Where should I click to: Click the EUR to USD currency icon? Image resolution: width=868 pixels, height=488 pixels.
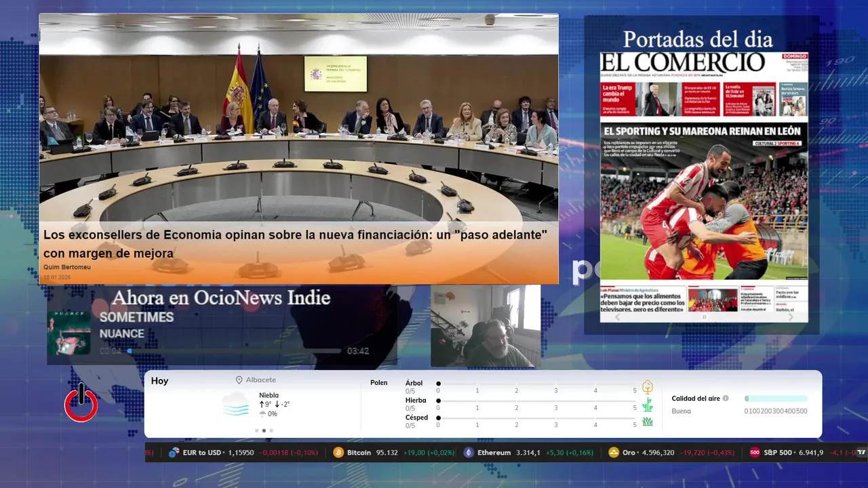click(174, 453)
